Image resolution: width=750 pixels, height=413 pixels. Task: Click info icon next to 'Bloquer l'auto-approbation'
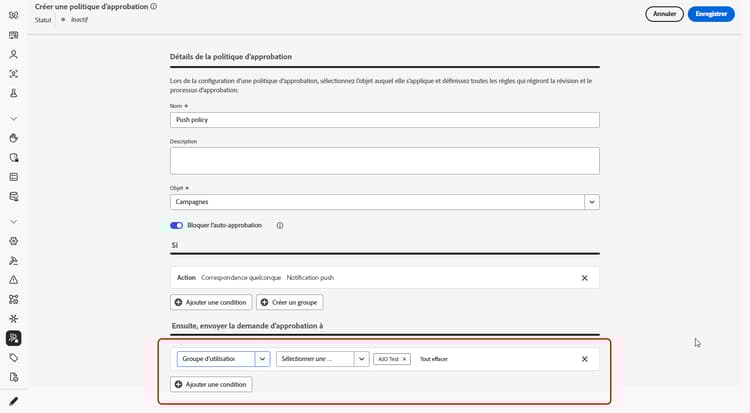280,225
